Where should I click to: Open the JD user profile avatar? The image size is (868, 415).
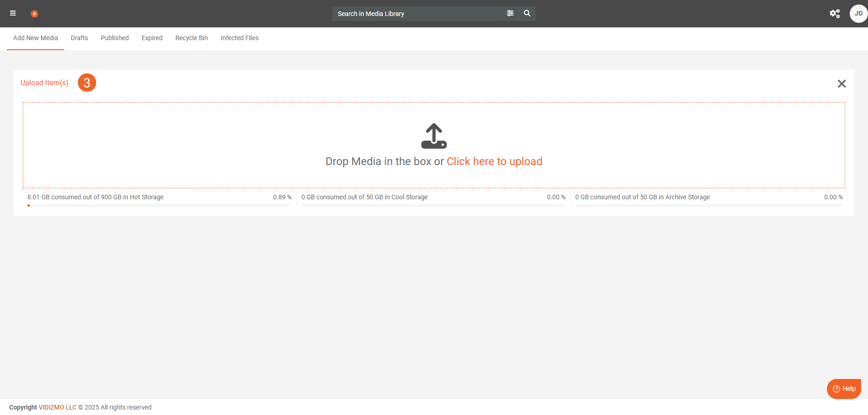tap(858, 14)
